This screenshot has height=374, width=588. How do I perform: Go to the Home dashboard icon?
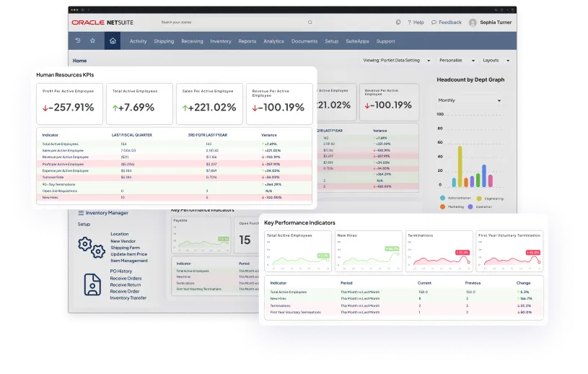click(x=112, y=41)
